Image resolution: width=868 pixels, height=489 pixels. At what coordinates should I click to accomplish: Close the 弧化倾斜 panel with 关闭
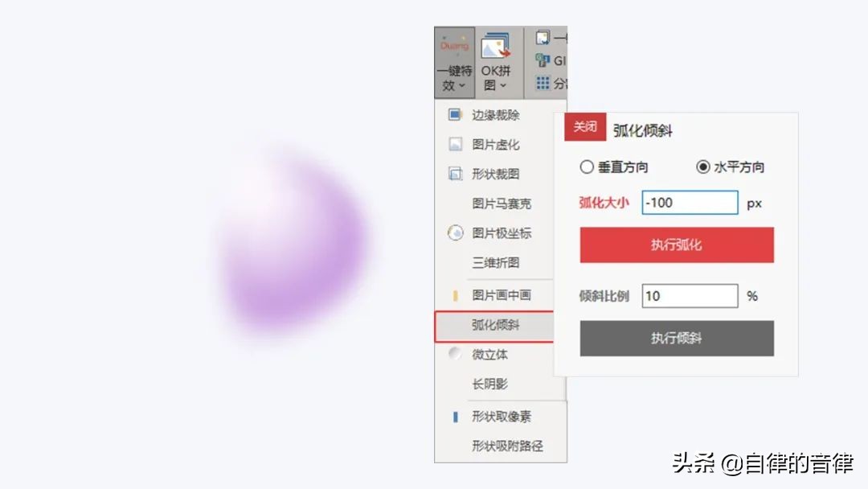tap(585, 127)
